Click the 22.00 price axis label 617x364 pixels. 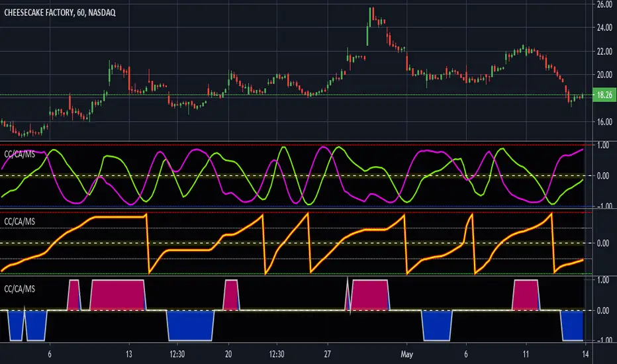[x=604, y=52]
